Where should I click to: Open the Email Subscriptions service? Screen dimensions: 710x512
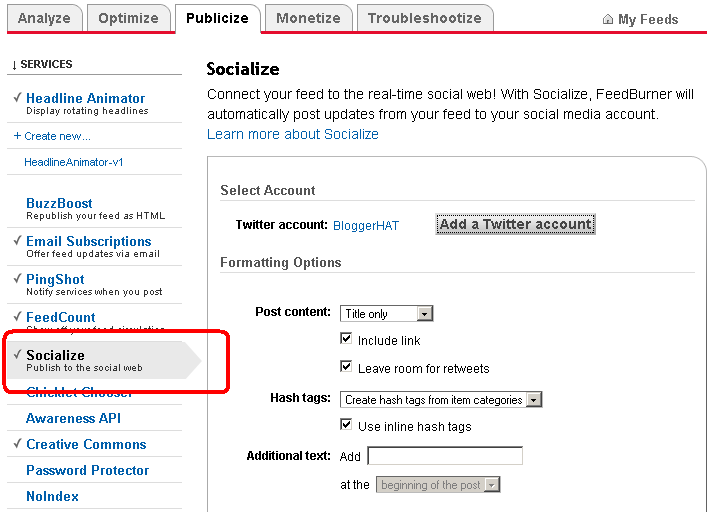click(x=88, y=241)
